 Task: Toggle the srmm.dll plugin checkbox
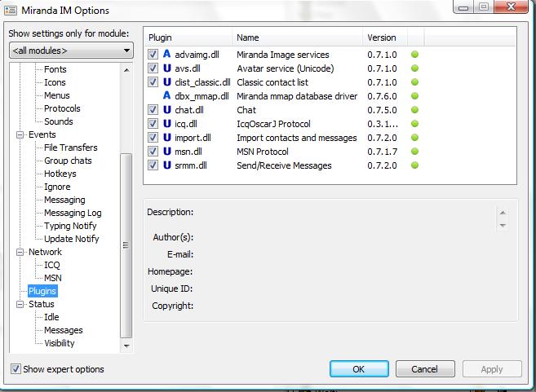pyautogui.click(x=153, y=165)
